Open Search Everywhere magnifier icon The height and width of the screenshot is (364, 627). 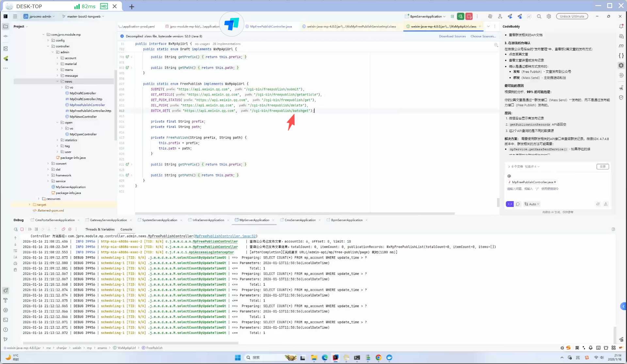pos(539,16)
